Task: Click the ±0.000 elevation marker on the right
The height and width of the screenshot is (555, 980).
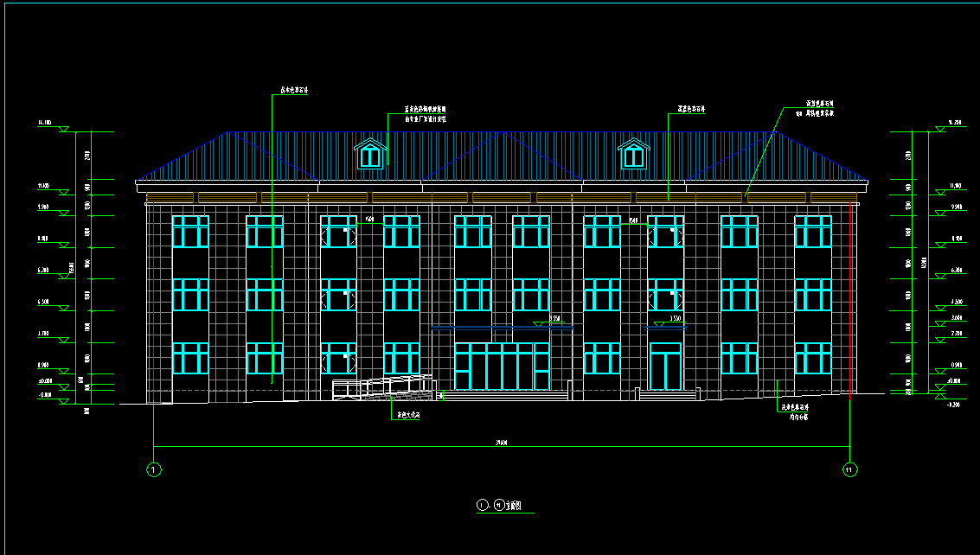Action: click(x=956, y=380)
